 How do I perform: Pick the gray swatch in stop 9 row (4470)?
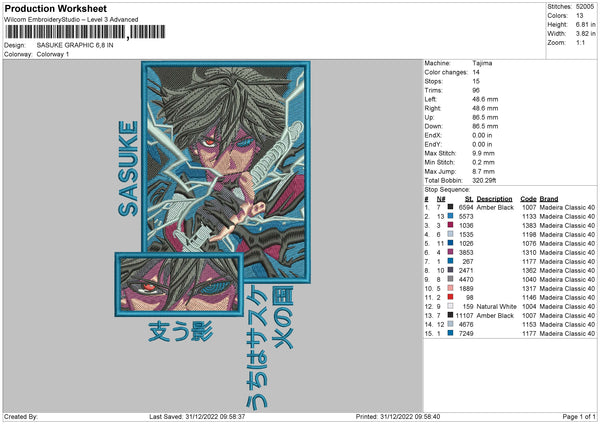pyautogui.click(x=450, y=279)
